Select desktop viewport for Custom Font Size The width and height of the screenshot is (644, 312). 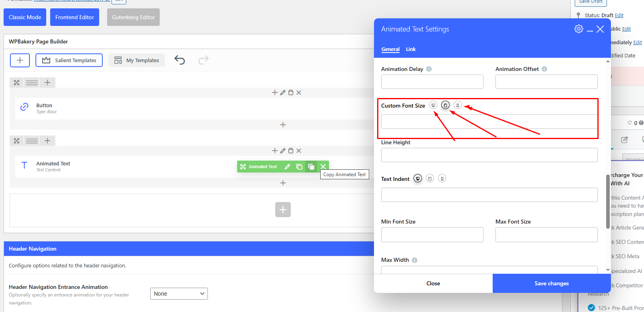(x=433, y=105)
